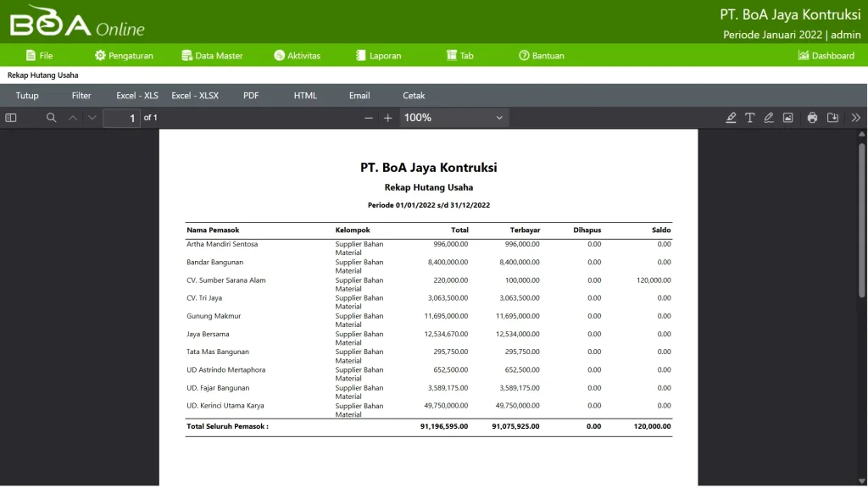
Task: Click the printer icon in viewer toolbar
Action: coord(812,118)
